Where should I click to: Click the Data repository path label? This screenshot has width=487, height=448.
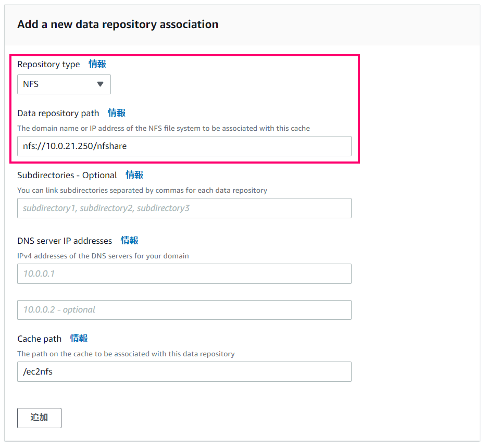[x=58, y=114]
